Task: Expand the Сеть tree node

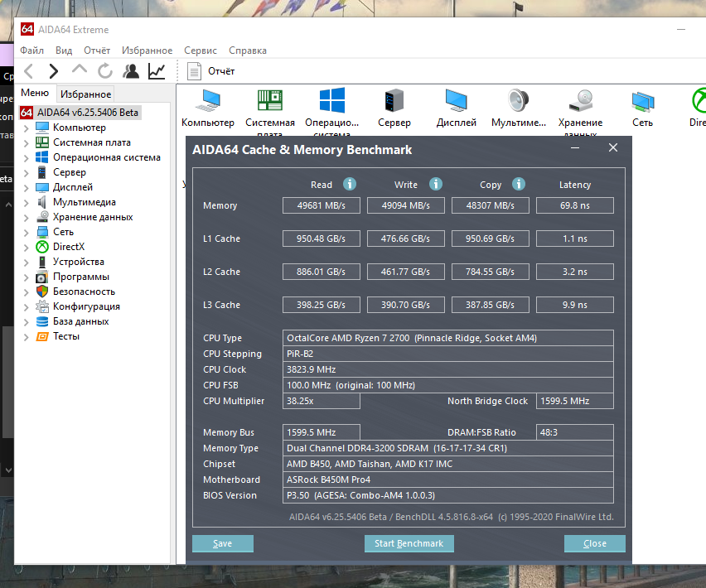Action: [27, 232]
